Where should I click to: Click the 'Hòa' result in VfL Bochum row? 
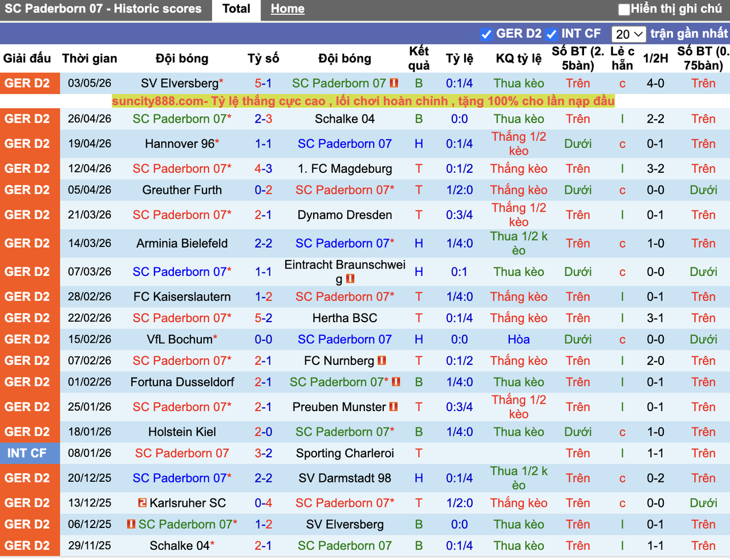pyautogui.click(x=518, y=339)
